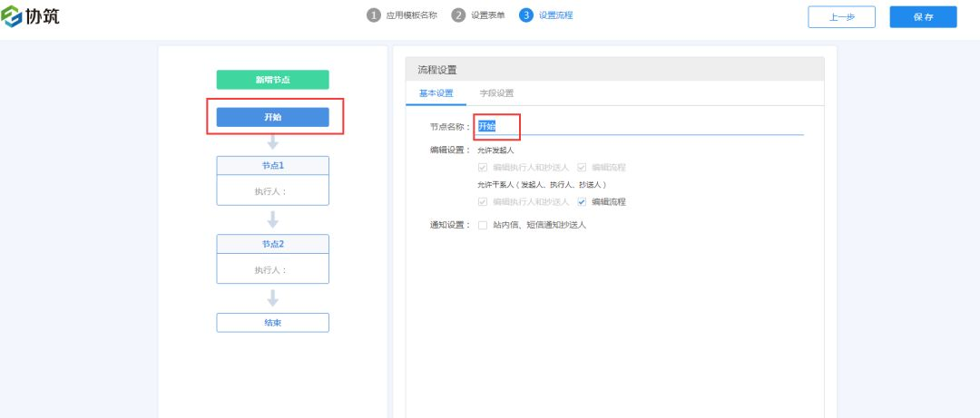Switch to the 基本设置 tab
Image resolution: width=980 pixels, height=418 pixels.
pyautogui.click(x=436, y=93)
